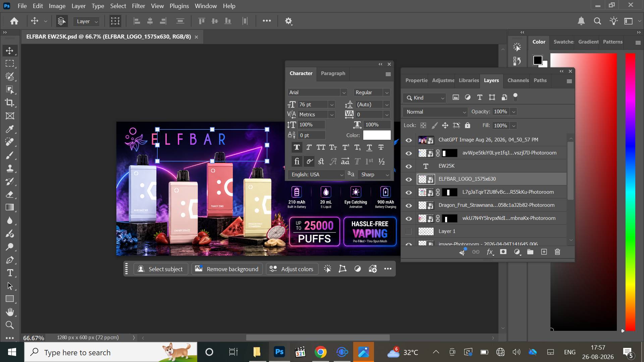Click the Select subject button
644x362 pixels.
click(x=160, y=269)
